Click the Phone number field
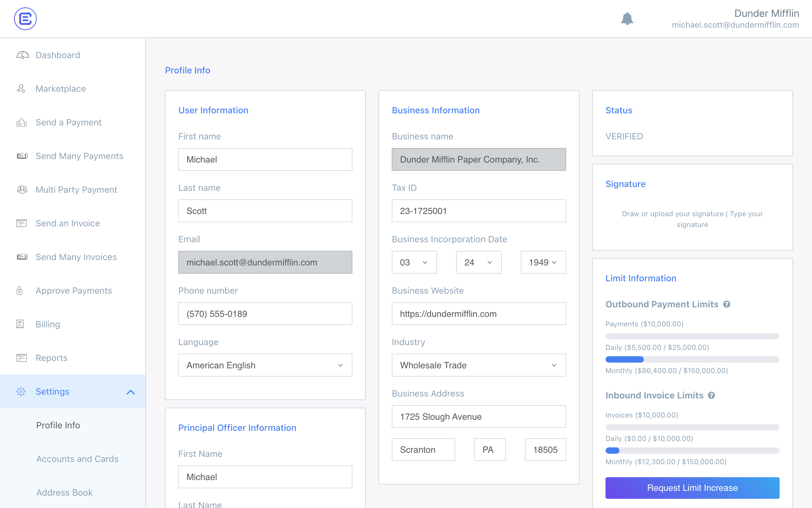This screenshot has width=812, height=508. [x=265, y=314]
